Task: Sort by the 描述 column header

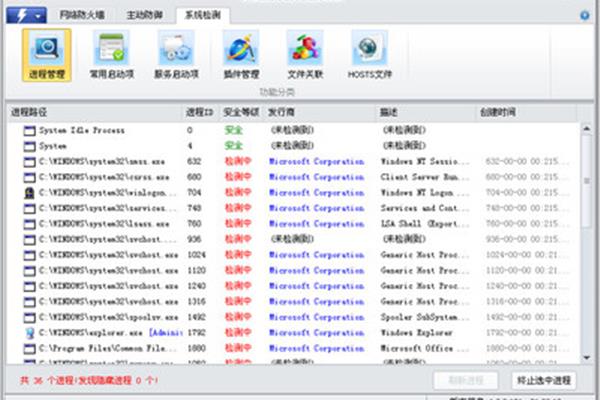Action: click(x=426, y=112)
